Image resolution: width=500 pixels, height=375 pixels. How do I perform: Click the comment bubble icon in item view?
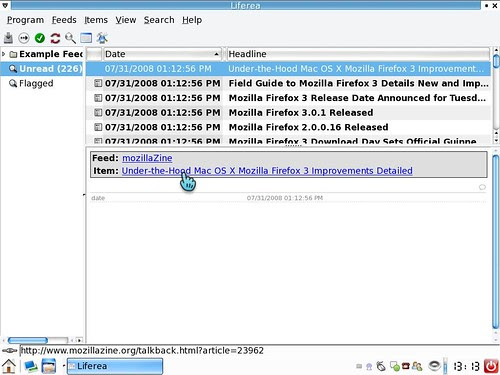482,187
